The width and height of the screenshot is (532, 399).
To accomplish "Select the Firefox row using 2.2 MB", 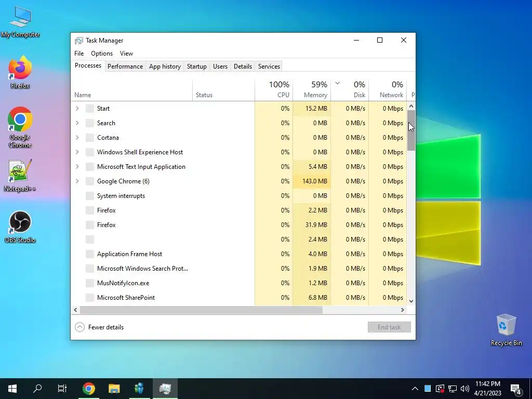I will [239, 210].
